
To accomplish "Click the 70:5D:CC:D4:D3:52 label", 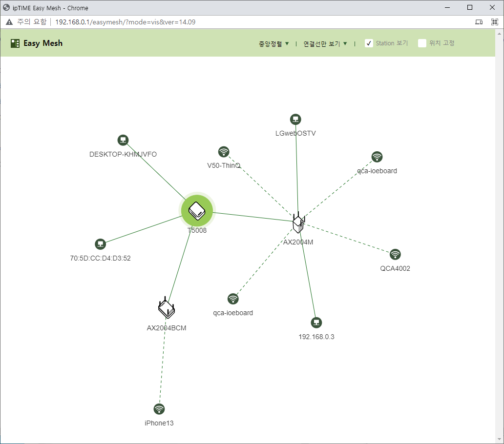I will pos(100,259).
